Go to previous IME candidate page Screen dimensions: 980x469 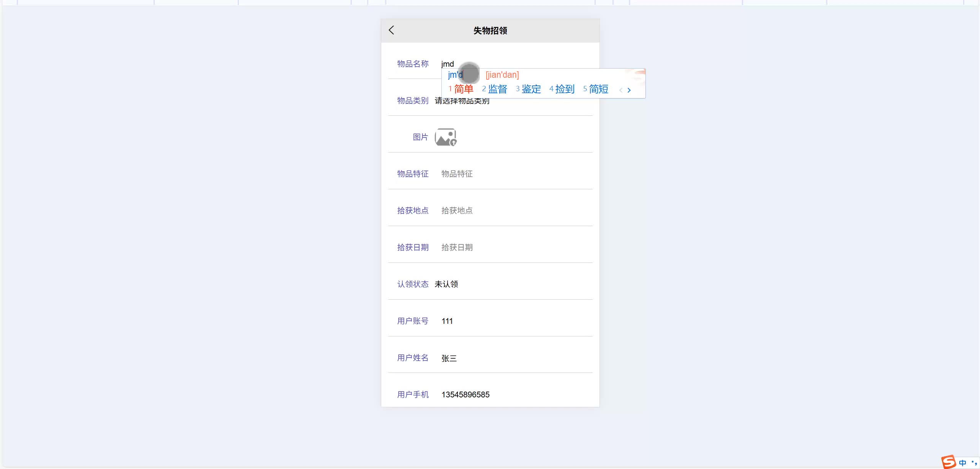click(x=621, y=90)
